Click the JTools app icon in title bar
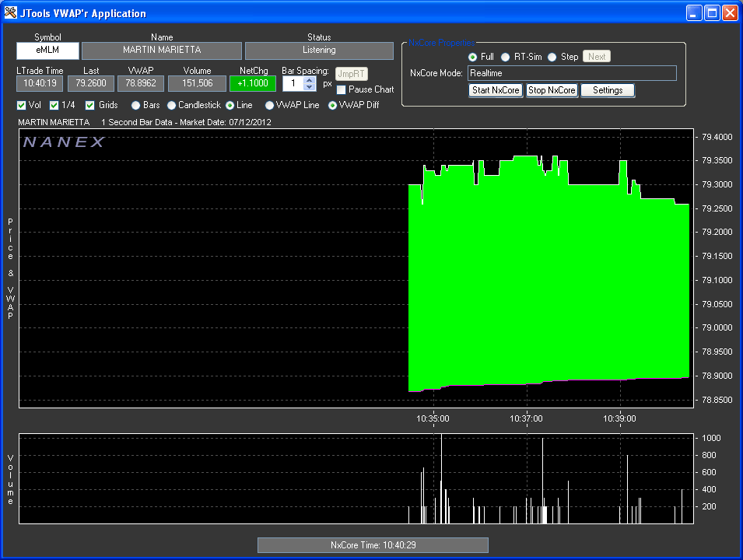The width and height of the screenshot is (743, 560). [x=10, y=12]
